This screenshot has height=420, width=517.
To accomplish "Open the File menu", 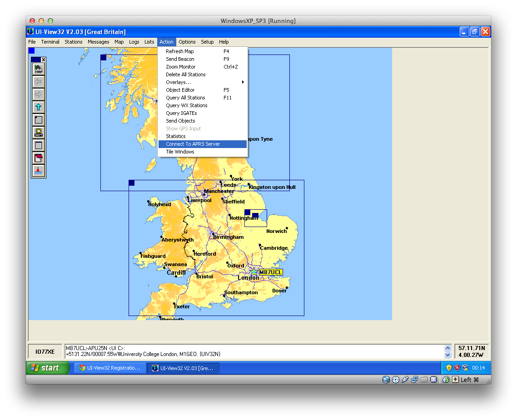I will (32, 42).
